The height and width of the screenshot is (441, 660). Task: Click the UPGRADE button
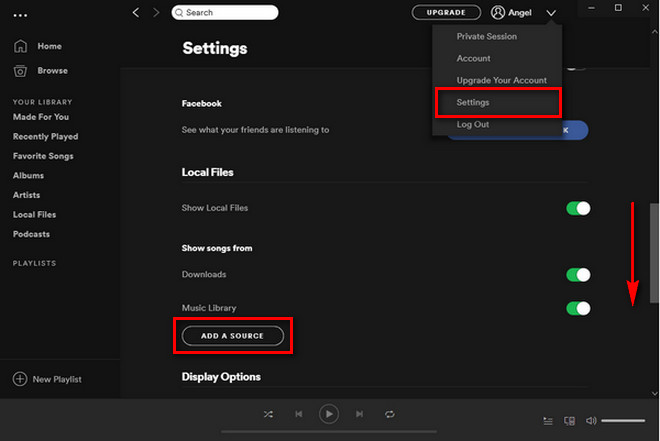click(x=446, y=13)
